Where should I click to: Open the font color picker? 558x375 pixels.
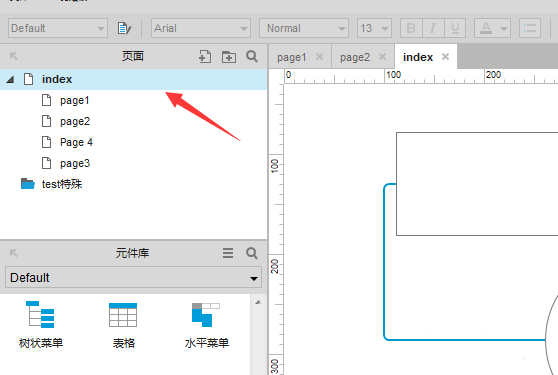click(486, 28)
